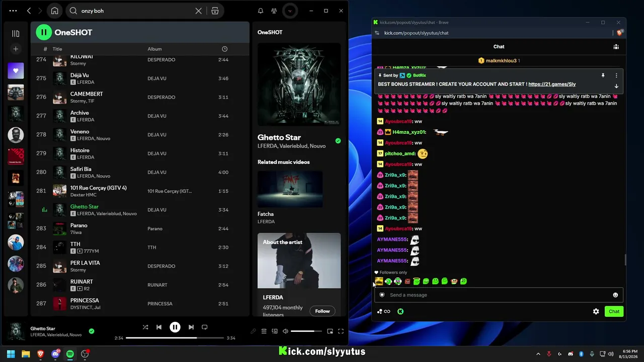
Task: Open the 21.games/Sly link in pinned message
Action: tap(552, 84)
